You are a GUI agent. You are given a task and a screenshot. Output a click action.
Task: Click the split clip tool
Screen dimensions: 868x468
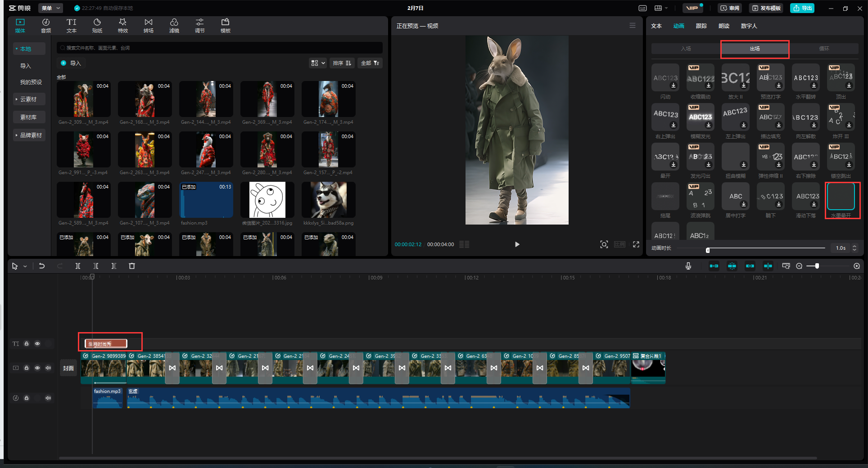click(x=78, y=266)
